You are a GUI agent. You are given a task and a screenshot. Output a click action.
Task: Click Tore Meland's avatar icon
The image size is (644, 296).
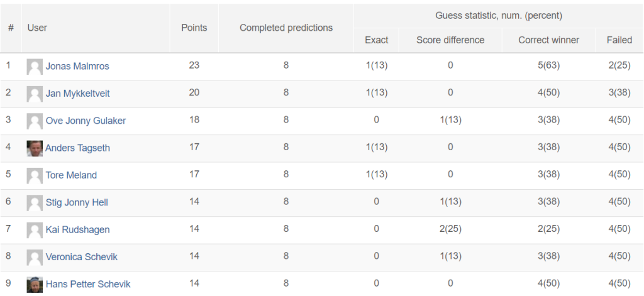(x=35, y=176)
